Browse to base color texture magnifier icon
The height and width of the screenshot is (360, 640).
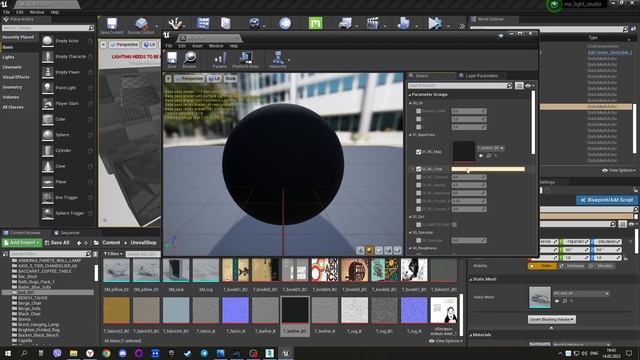coord(489,156)
